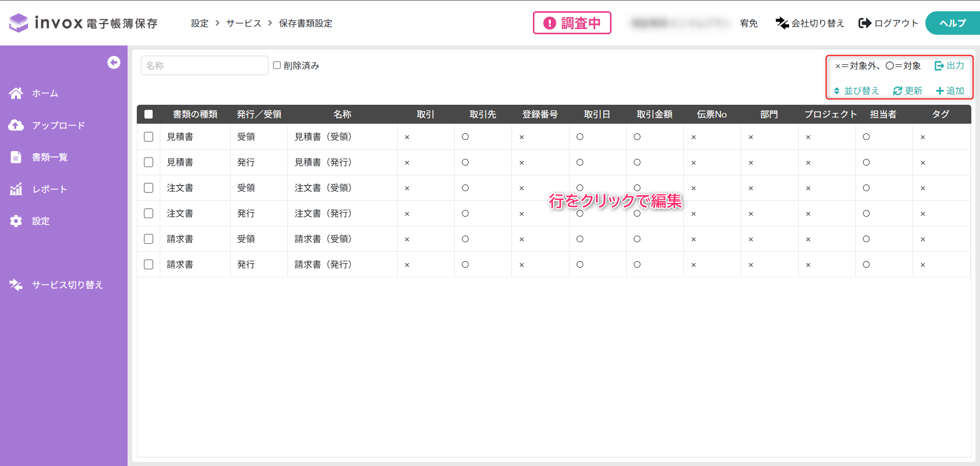980x466 pixels.
Task: Click the サービス breadcrumb item
Action: (x=243, y=24)
